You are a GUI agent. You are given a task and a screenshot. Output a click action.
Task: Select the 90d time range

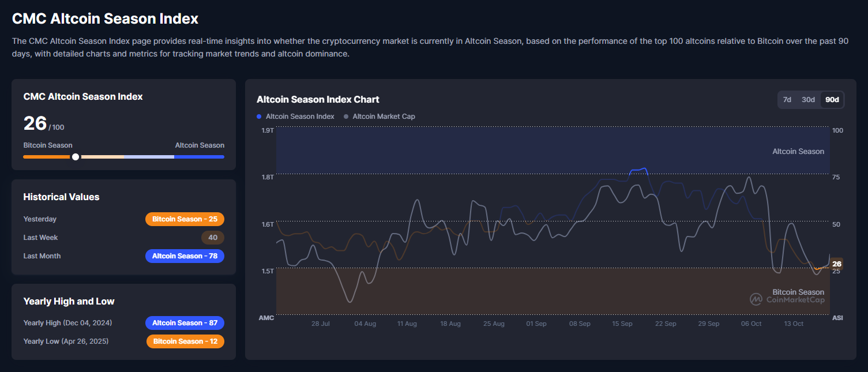(x=832, y=100)
